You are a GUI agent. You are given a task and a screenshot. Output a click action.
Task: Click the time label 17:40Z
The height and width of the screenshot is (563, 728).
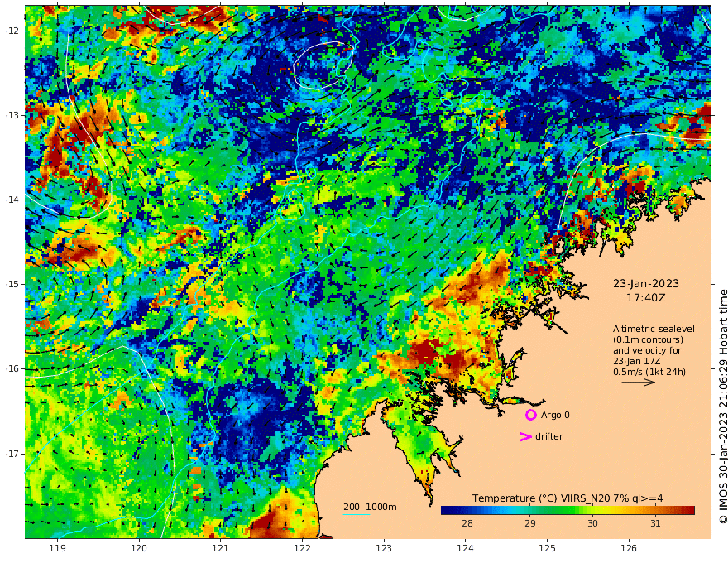click(646, 298)
